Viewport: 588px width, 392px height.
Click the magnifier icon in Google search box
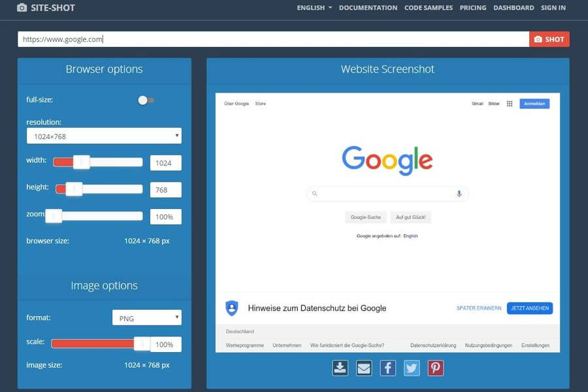(x=315, y=193)
